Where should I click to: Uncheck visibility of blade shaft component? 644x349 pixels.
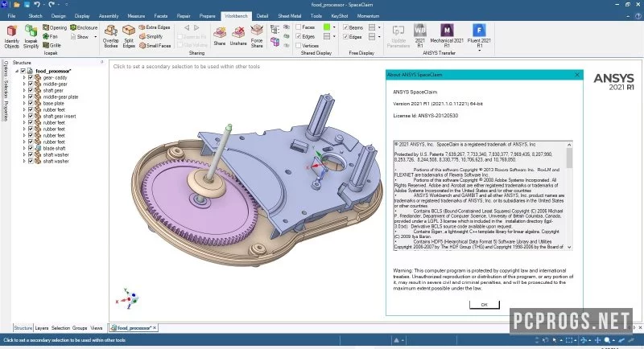[x=31, y=148]
